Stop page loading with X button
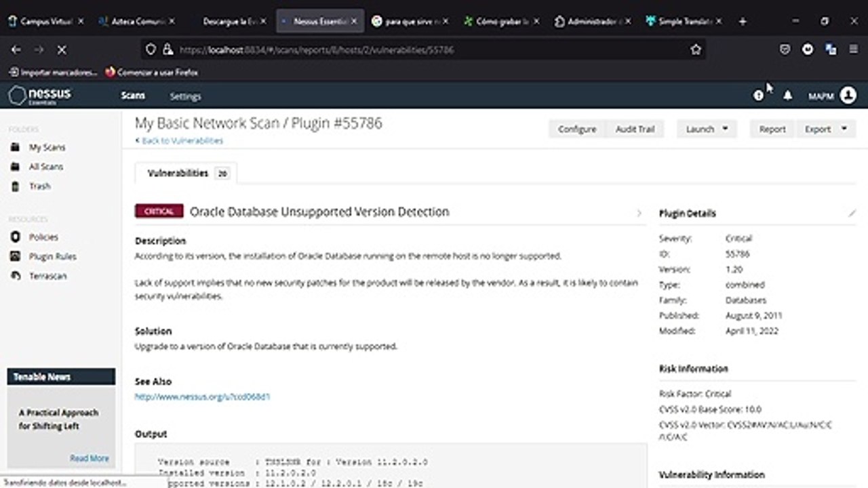The image size is (868, 488). (x=61, y=49)
